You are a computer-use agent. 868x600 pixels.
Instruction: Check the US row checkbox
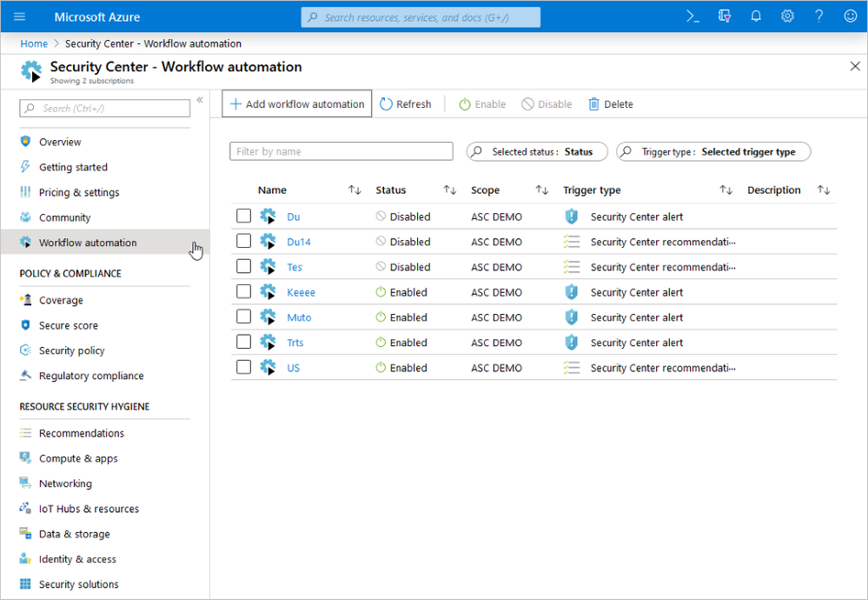[x=243, y=367]
